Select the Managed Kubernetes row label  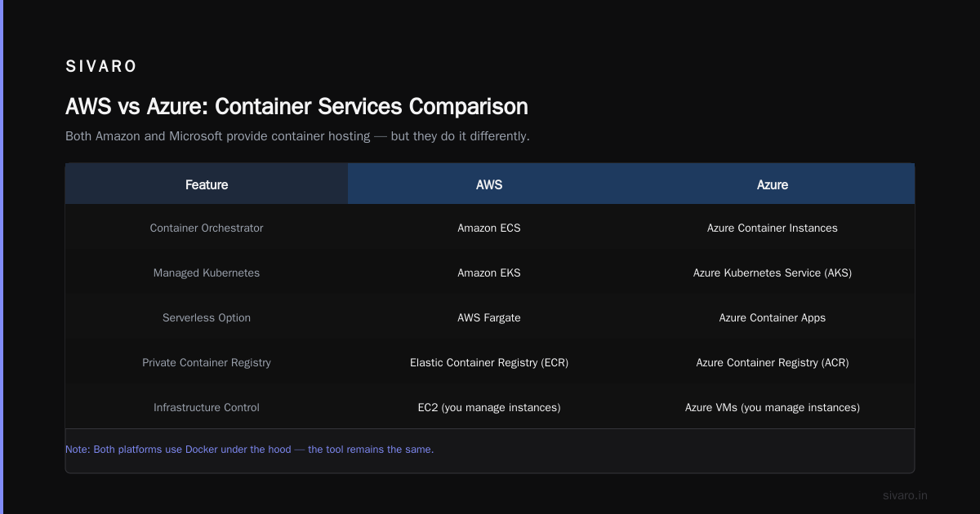pyautogui.click(x=207, y=273)
